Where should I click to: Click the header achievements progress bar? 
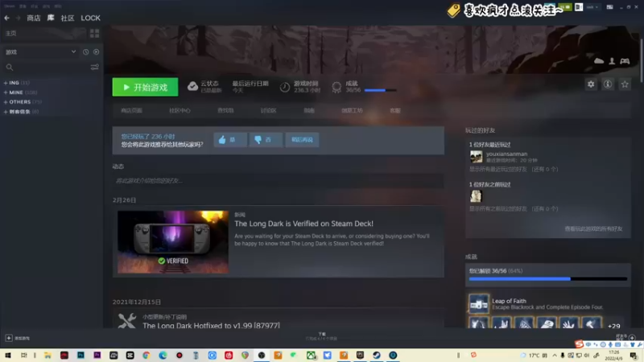click(x=380, y=90)
